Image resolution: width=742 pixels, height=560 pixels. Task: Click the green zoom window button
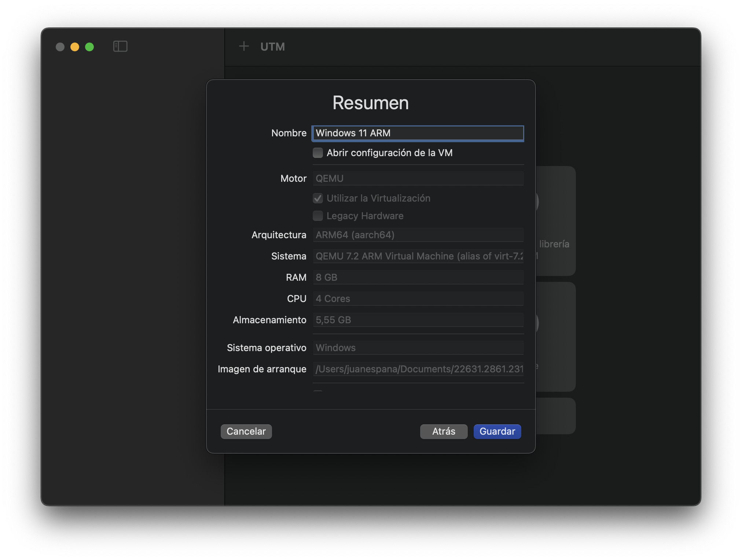click(x=89, y=47)
